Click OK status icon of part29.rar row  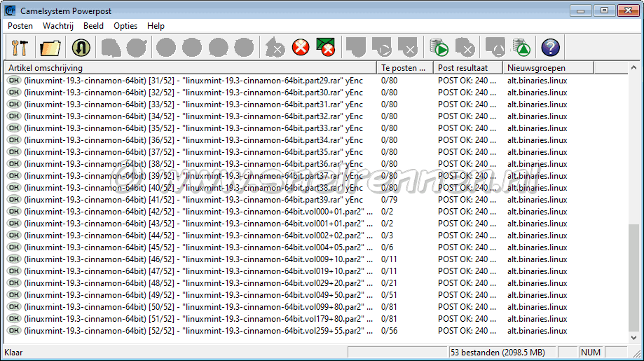[x=13, y=80]
